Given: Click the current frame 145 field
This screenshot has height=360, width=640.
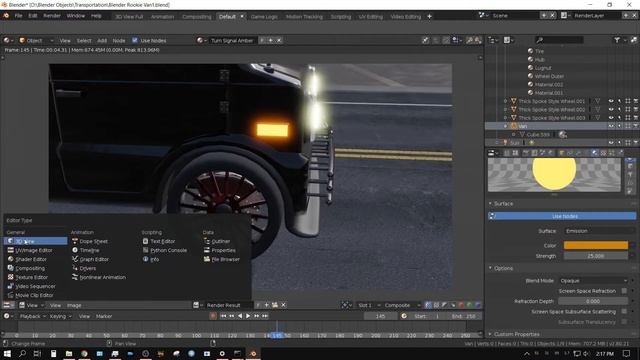Looking at the screenshot, I should [380, 316].
